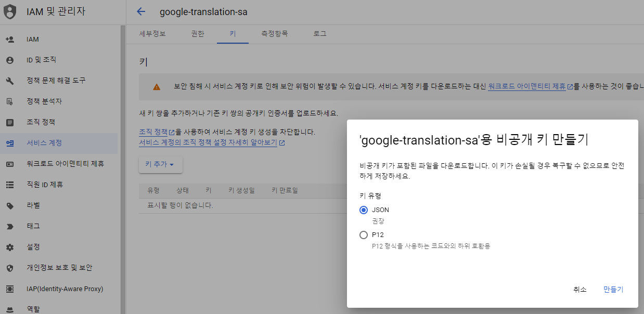This screenshot has width=644, height=314.
Task: Click the back arrow beside google-translation-sa
Action: pos(140,12)
